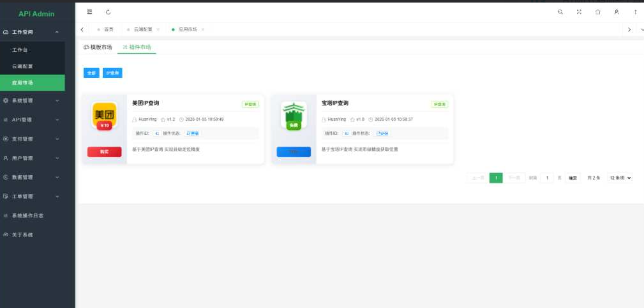This screenshot has height=308, width=644.
Task: Toggle fullscreen with the expand icon
Action: [x=579, y=12]
